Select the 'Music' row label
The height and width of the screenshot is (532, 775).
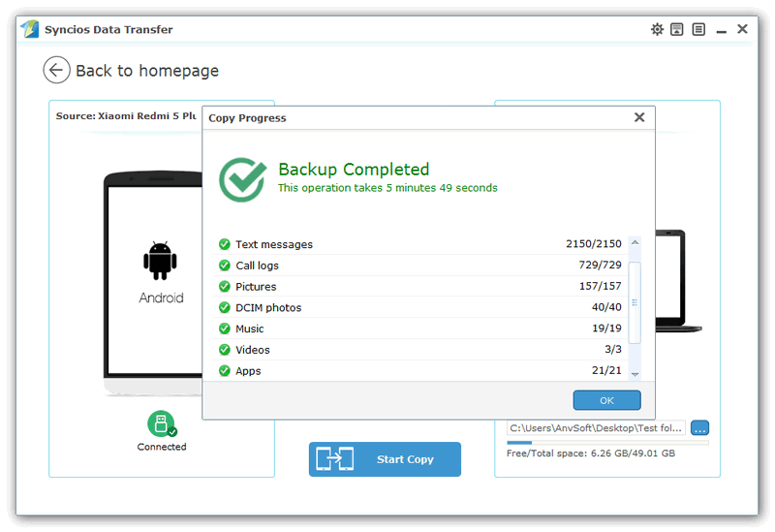point(250,329)
